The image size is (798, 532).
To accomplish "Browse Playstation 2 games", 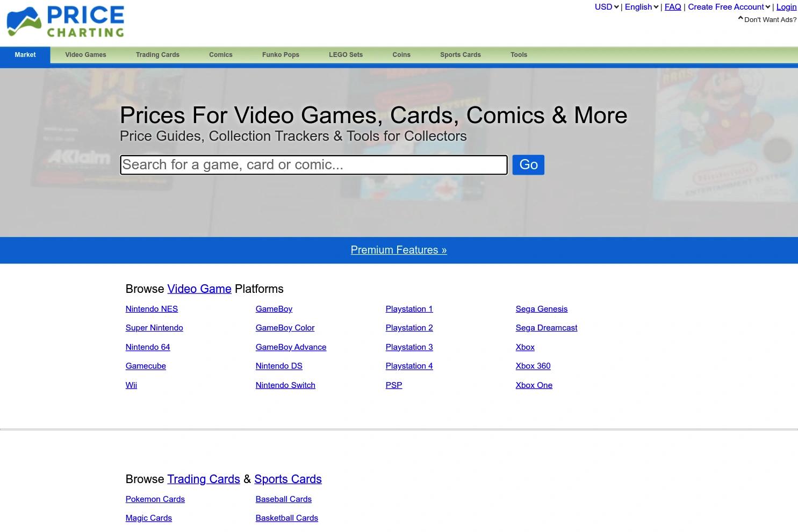I will point(409,328).
